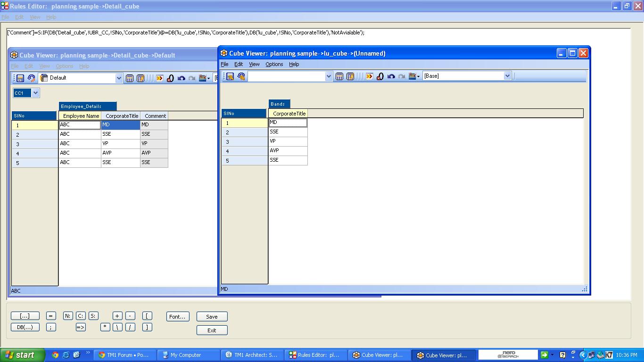Image resolution: width=644 pixels, height=362 pixels.
Task: Click the save view icon in lu_cube viewer
Action: [x=230, y=76]
